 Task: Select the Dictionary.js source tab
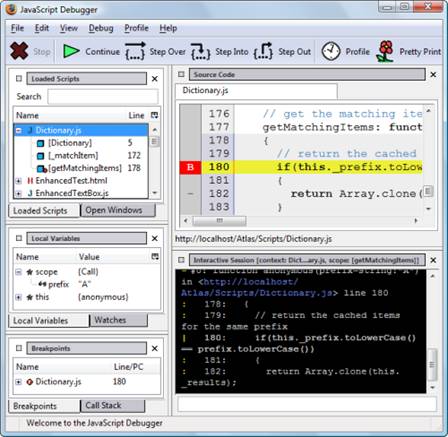click(x=256, y=91)
